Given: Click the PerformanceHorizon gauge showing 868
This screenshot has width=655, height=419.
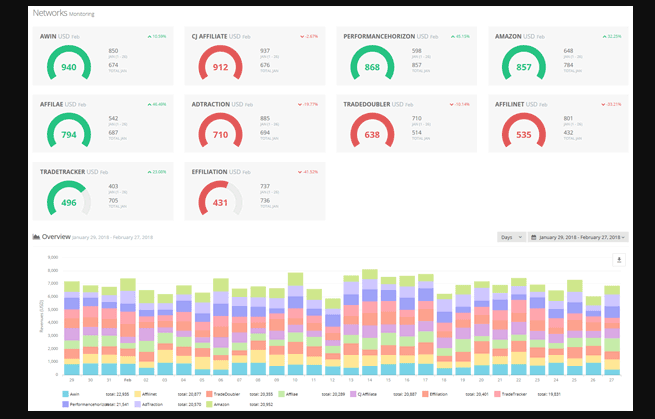Looking at the screenshot, I should 372,63.
